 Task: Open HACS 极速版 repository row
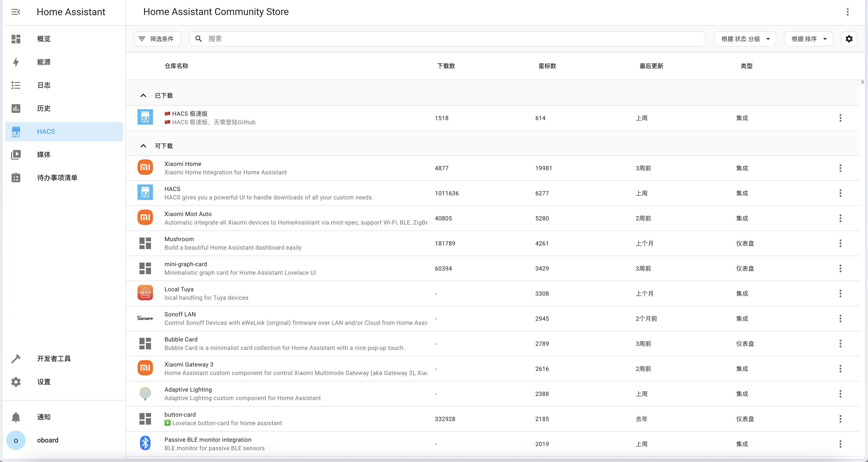click(x=493, y=118)
